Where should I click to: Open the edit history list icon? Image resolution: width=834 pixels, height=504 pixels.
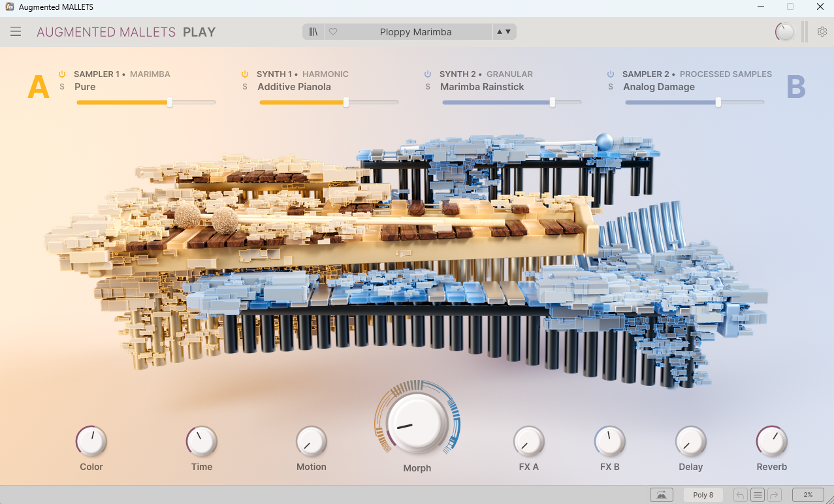tap(758, 495)
